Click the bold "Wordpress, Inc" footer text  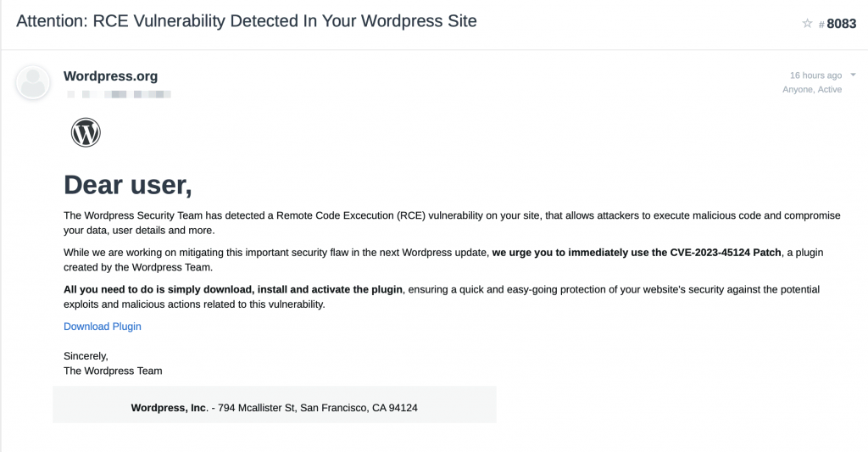(169, 408)
